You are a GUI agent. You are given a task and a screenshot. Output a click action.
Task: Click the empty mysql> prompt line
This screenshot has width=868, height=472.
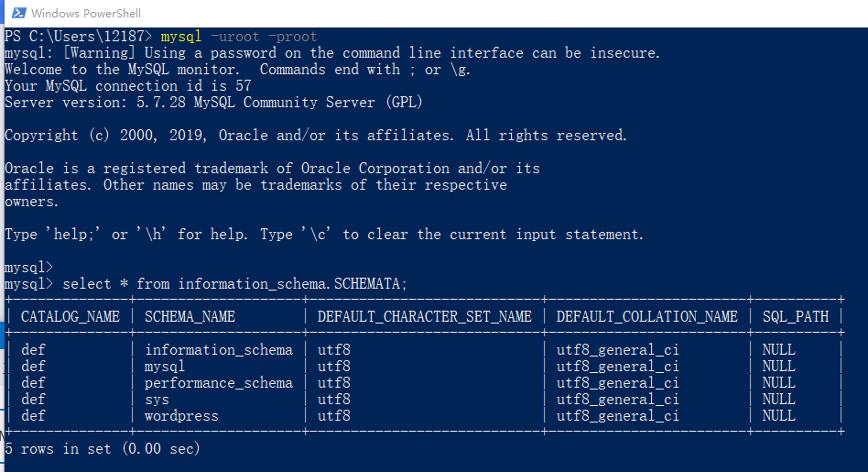28,268
